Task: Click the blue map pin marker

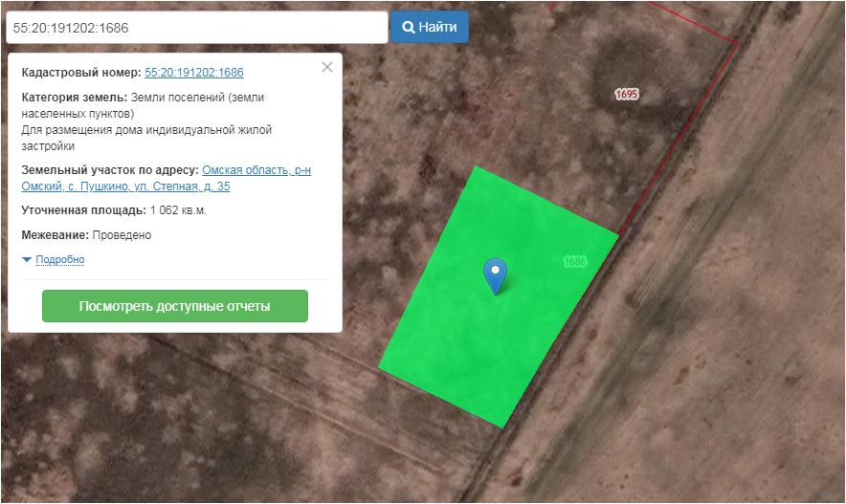Action: point(495,276)
